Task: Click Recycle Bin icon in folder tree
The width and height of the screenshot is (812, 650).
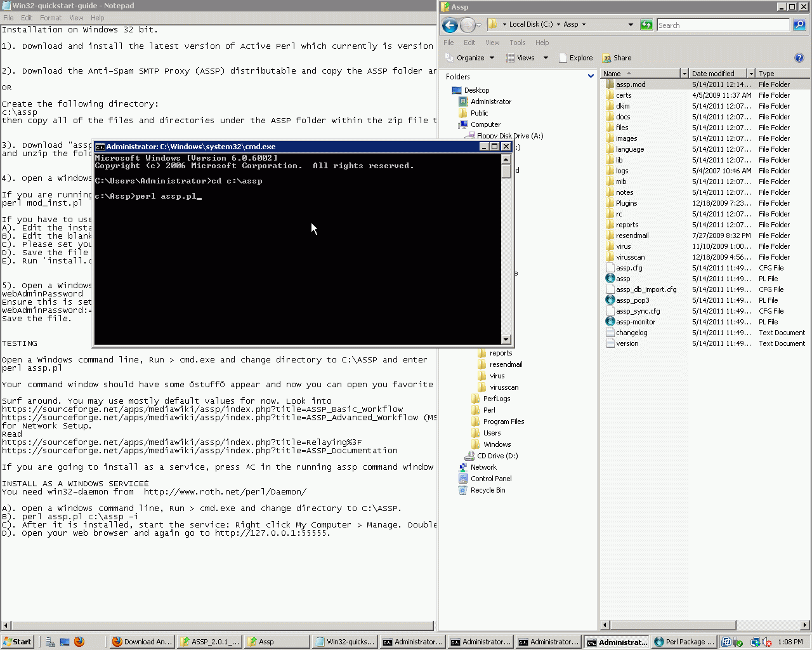Action: coord(463,490)
